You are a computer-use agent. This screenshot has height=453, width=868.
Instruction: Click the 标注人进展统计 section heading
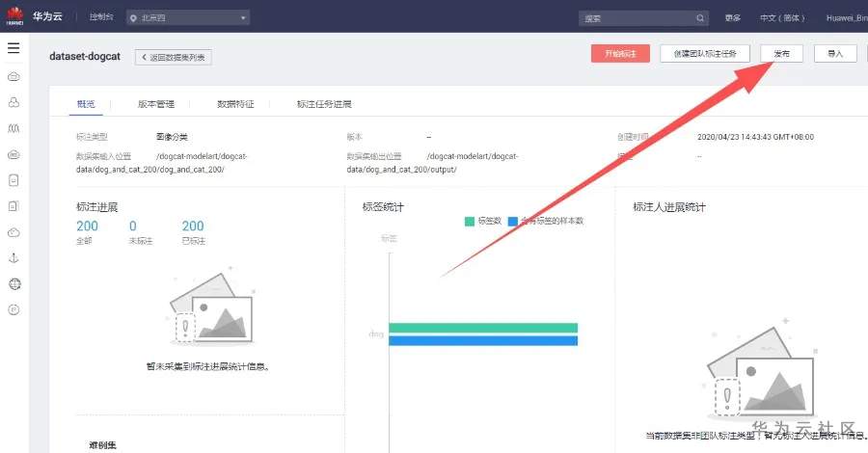pyautogui.click(x=669, y=207)
